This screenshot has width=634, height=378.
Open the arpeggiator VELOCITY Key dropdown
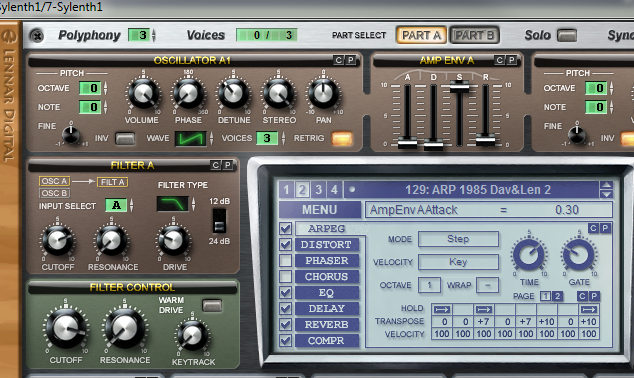(458, 262)
